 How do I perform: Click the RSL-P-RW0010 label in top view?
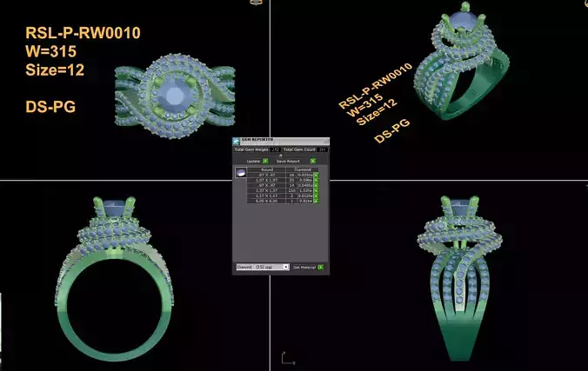click(83, 33)
